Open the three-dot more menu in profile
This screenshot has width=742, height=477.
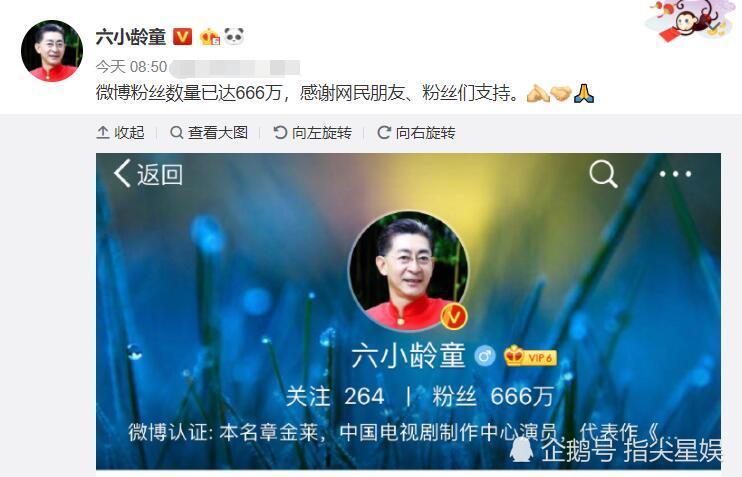[675, 174]
